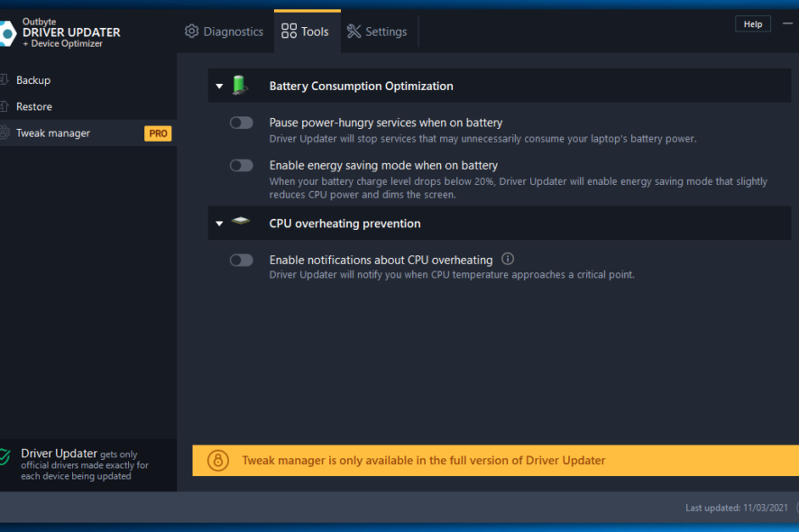Viewport: 799px width, 532px height.
Task: Click the Diagnostics gear icon
Action: (191, 32)
